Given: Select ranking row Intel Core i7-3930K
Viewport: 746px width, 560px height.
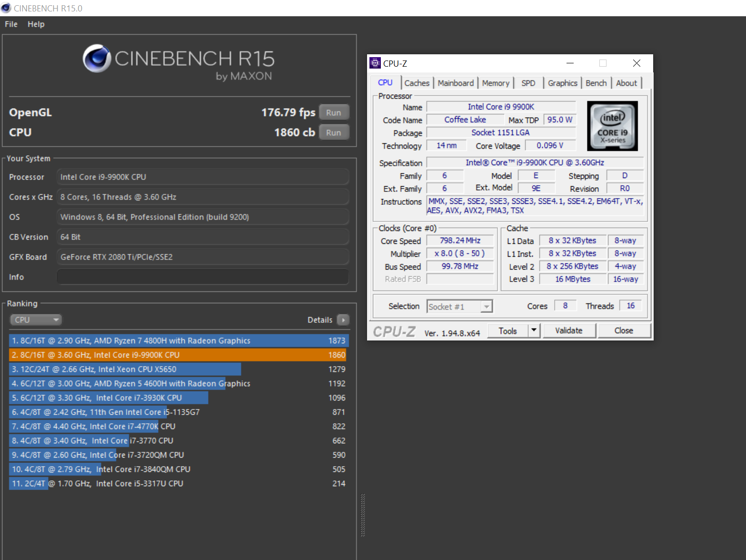Looking at the screenshot, I should pos(179,398).
